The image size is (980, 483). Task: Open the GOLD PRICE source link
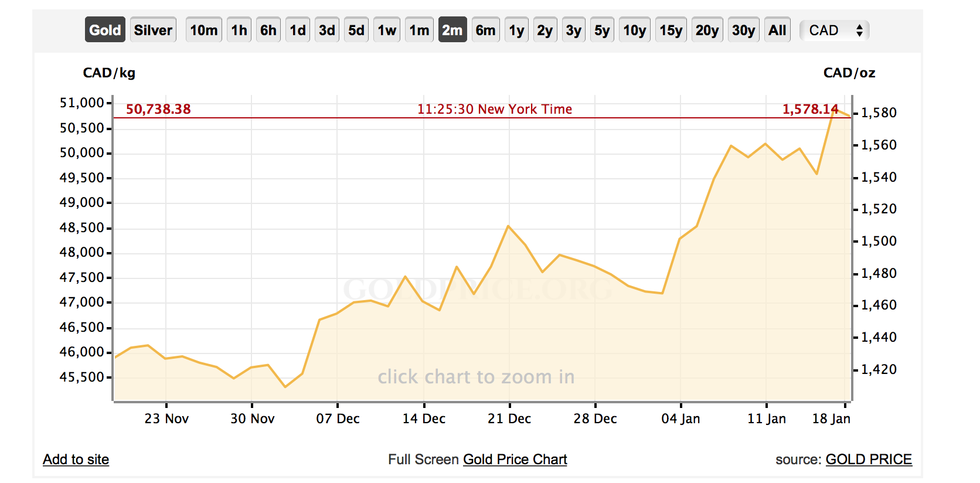869,460
